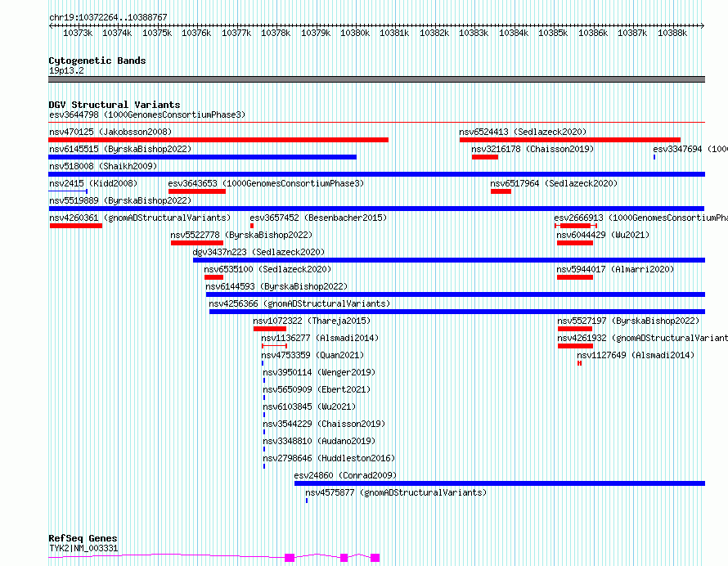Open esv3657452 (Besenbacher2015) variant
The height and width of the screenshot is (566, 728).
click(318, 218)
